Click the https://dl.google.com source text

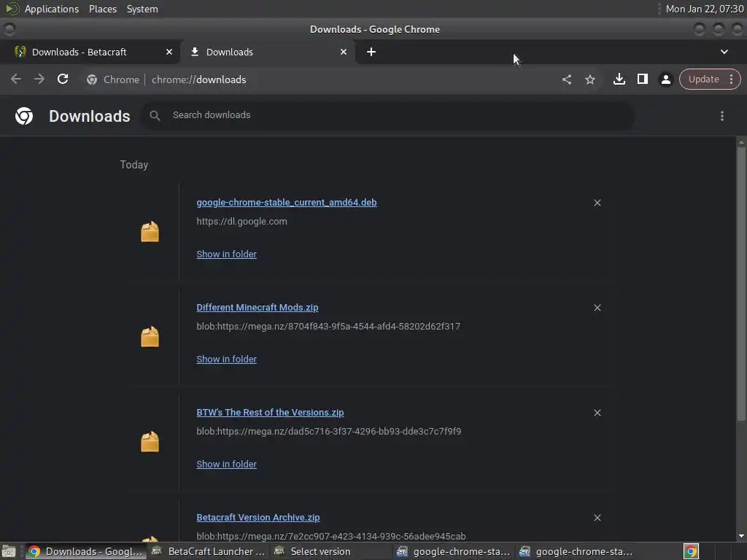click(241, 222)
